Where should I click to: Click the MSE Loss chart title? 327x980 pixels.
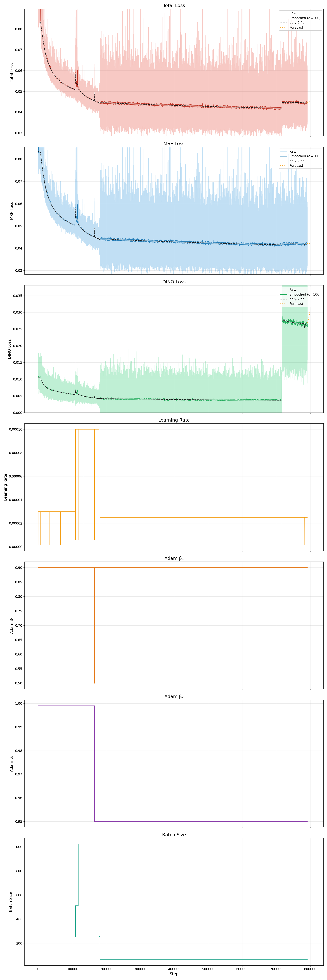tap(174, 143)
